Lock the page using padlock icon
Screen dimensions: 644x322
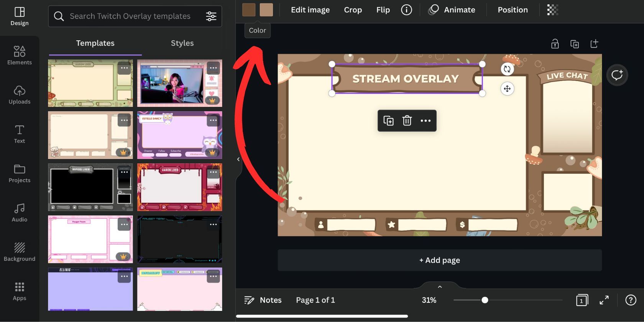click(x=555, y=44)
